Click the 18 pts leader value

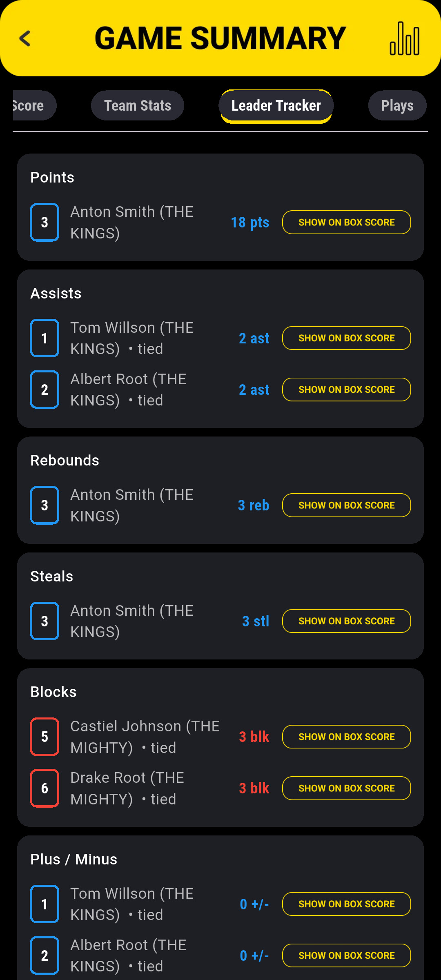250,223
